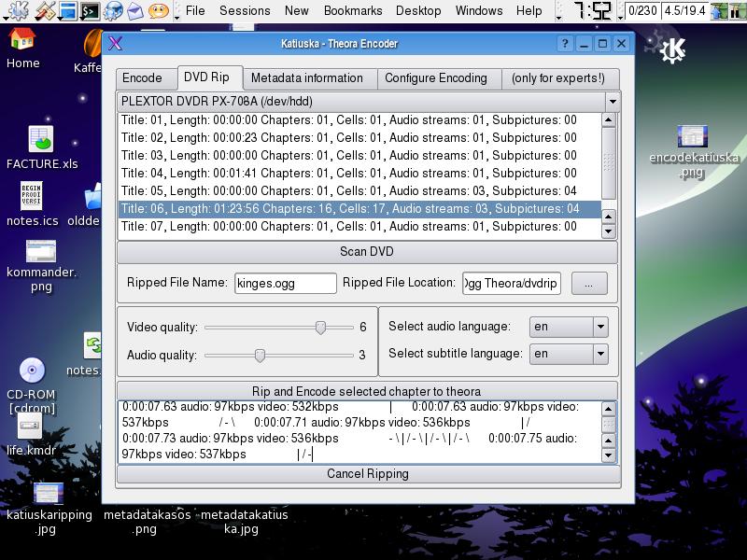Click the title list scrollbar bottom down arrow
This screenshot has width=747, height=560.
click(609, 231)
